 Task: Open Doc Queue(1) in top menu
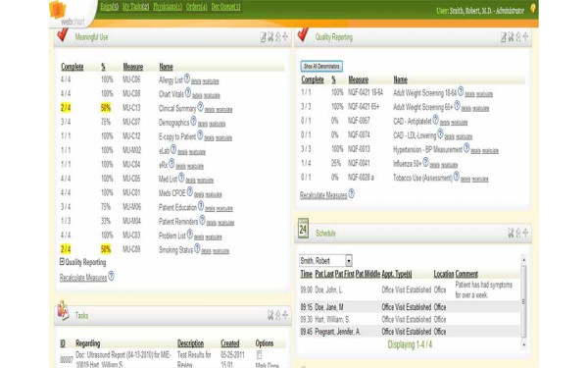tap(225, 7)
